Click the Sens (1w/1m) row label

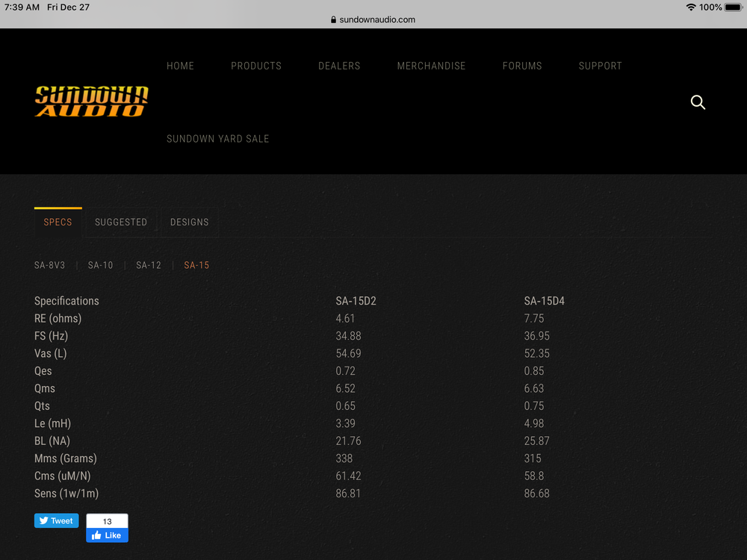click(x=66, y=494)
